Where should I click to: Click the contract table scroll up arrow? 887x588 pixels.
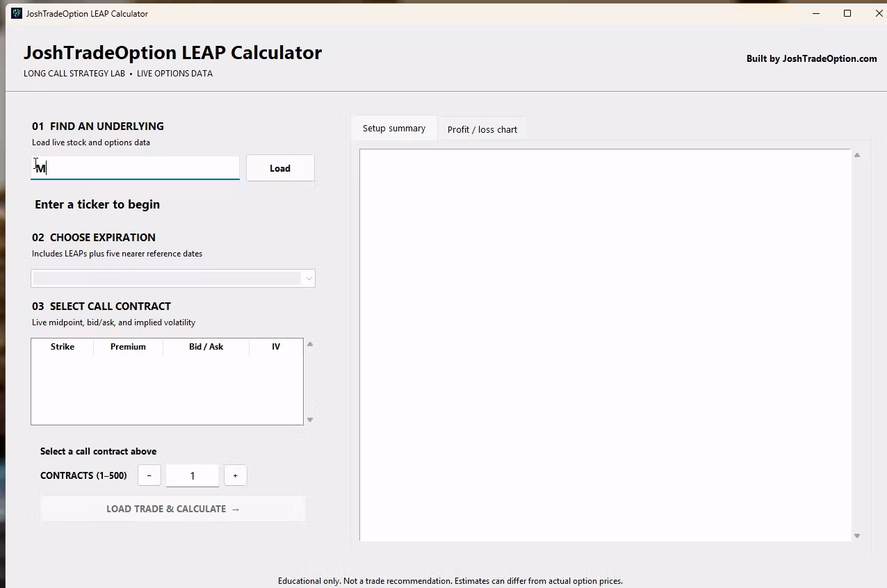click(310, 344)
